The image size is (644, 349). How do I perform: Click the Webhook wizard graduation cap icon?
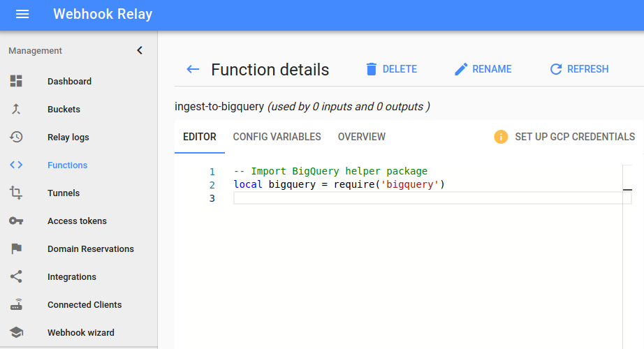17,332
